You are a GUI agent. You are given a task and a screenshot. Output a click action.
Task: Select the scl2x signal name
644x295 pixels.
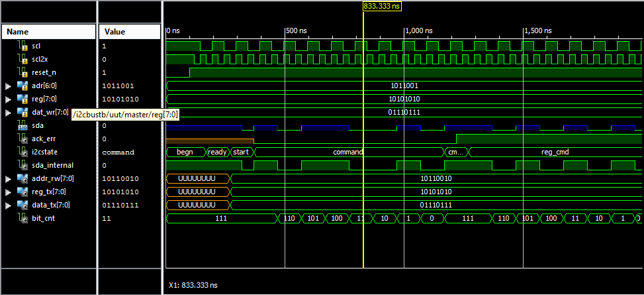[40, 59]
